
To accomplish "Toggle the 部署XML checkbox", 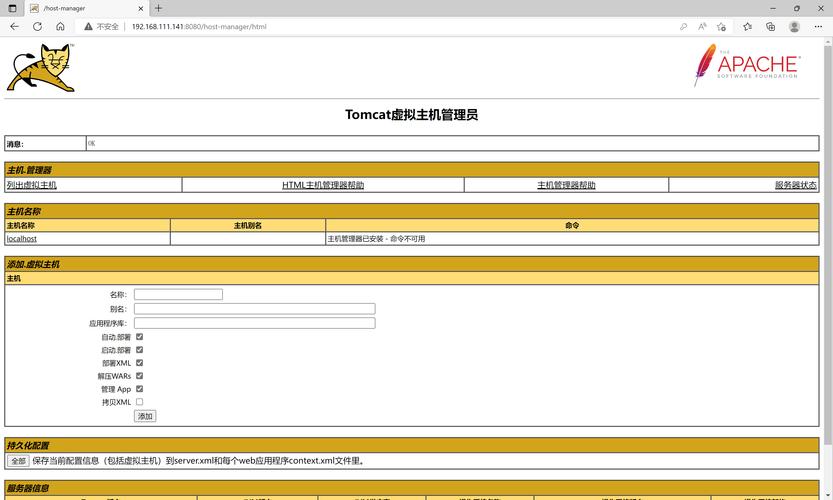I will 140,363.
